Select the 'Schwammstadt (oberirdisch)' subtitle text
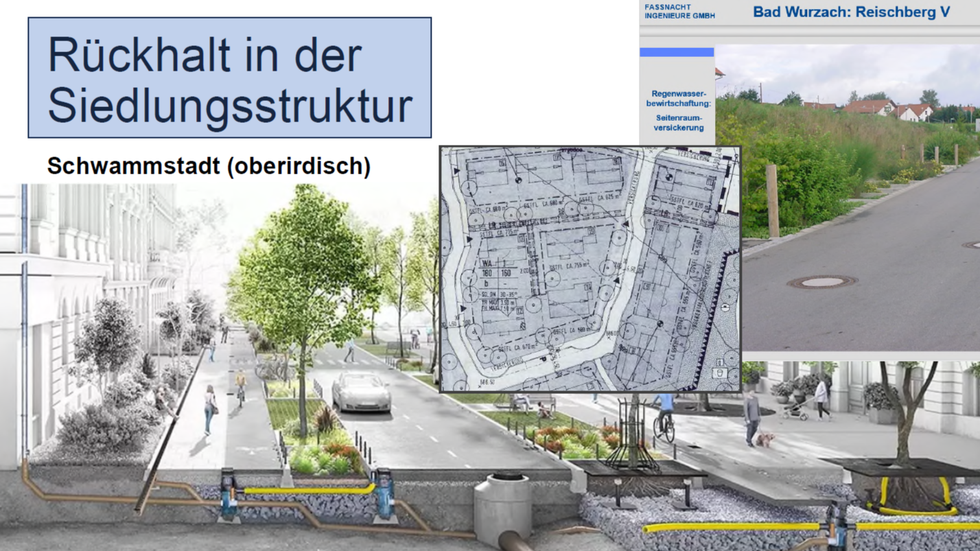The width and height of the screenshot is (980, 551). tap(209, 166)
